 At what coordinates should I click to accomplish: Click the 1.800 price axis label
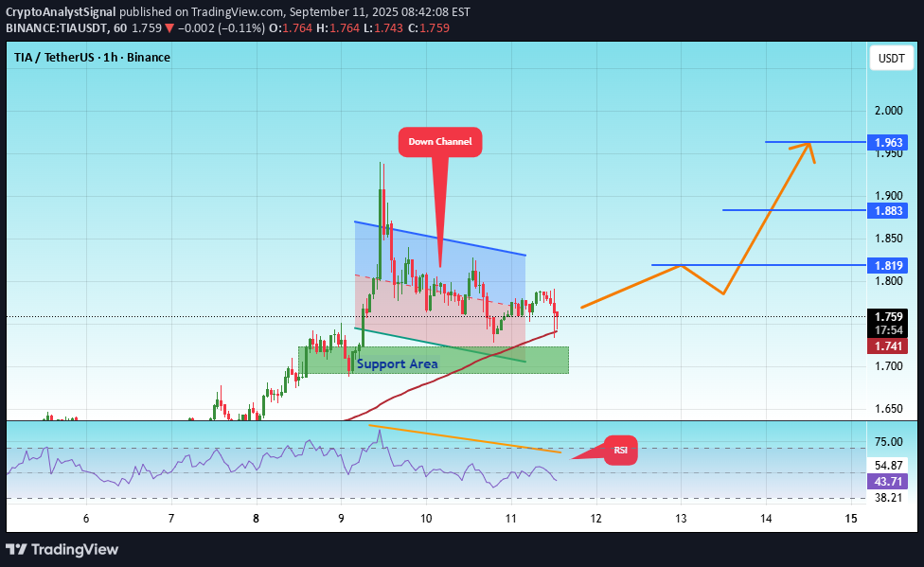[x=889, y=281]
